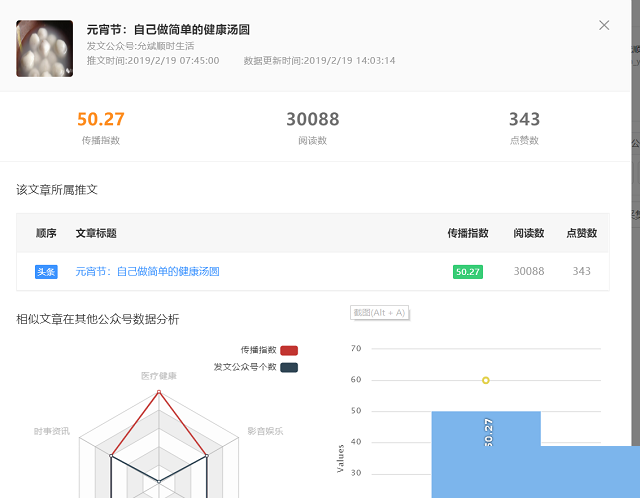Click the large 30088 阅读数 value
The width and height of the screenshot is (640, 498).
pyautogui.click(x=313, y=119)
